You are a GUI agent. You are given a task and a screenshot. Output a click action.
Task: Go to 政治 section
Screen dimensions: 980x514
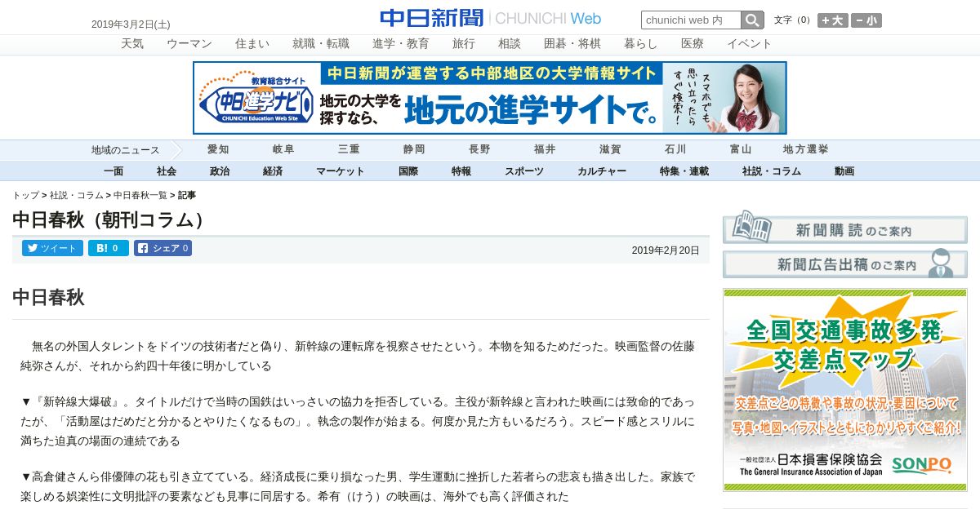point(220,171)
